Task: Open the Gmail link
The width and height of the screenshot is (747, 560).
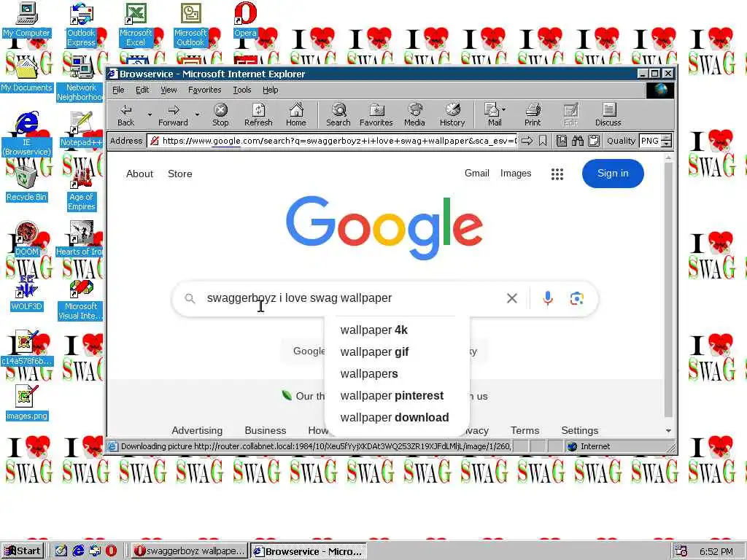Action: pos(477,174)
